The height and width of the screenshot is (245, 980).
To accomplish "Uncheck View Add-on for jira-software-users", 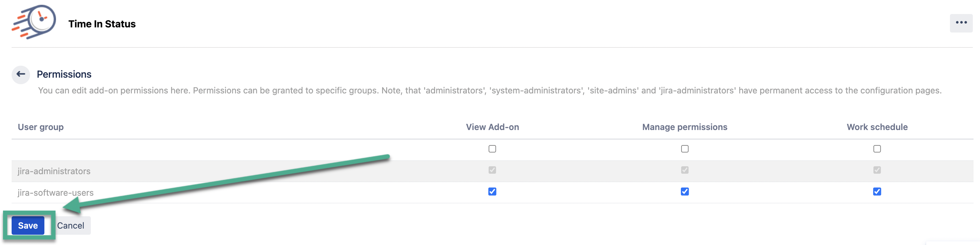I will 492,191.
